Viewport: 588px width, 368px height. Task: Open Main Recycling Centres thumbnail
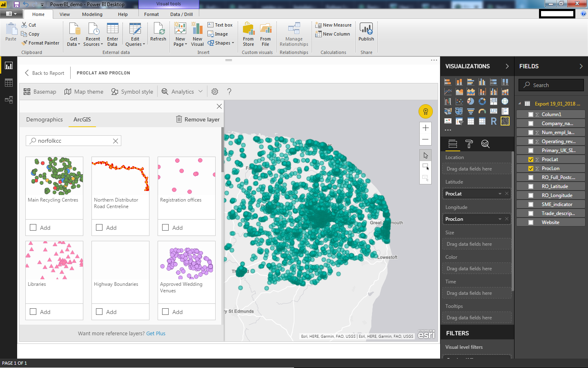pos(54,176)
